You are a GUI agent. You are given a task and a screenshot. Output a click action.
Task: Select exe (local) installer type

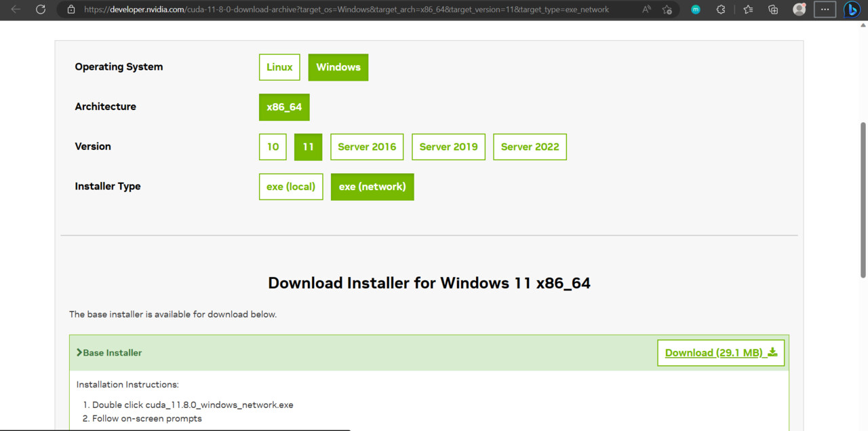[x=291, y=187]
